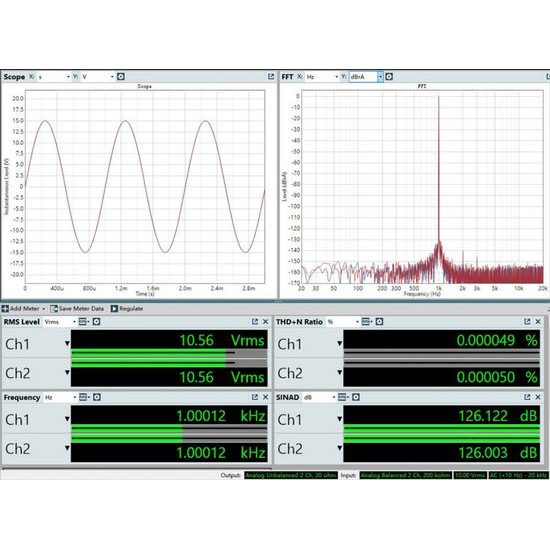
Task: Click the Regulate button
Action: (127, 309)
